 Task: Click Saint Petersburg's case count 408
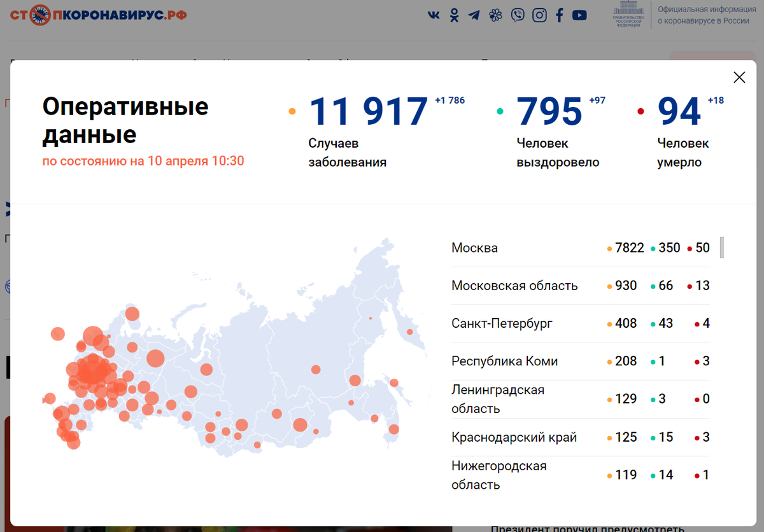pyautogui.click(x=626, y=323)
